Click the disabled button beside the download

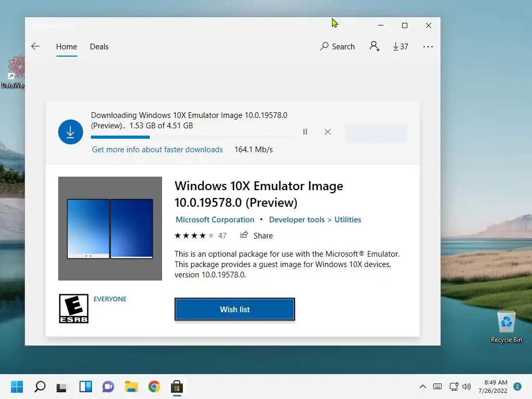pos(376,134)
